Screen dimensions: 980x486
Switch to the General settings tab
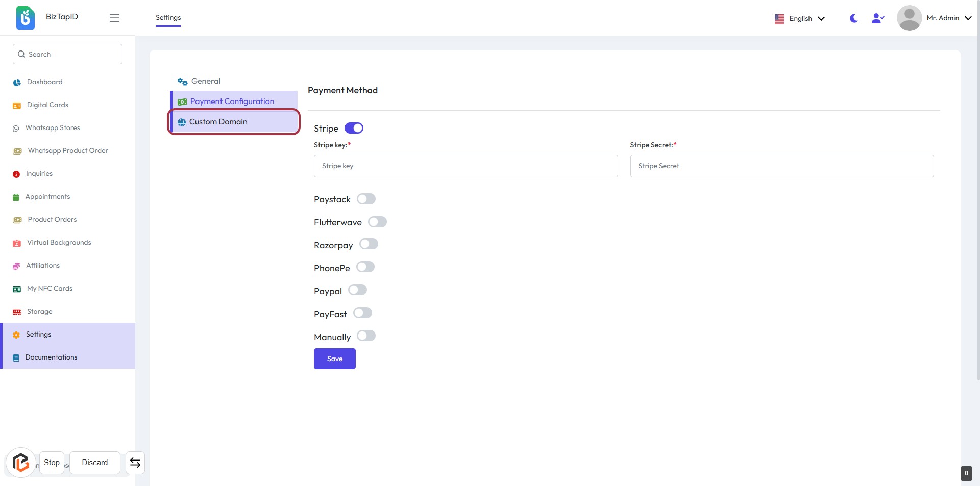coord(206,81)
